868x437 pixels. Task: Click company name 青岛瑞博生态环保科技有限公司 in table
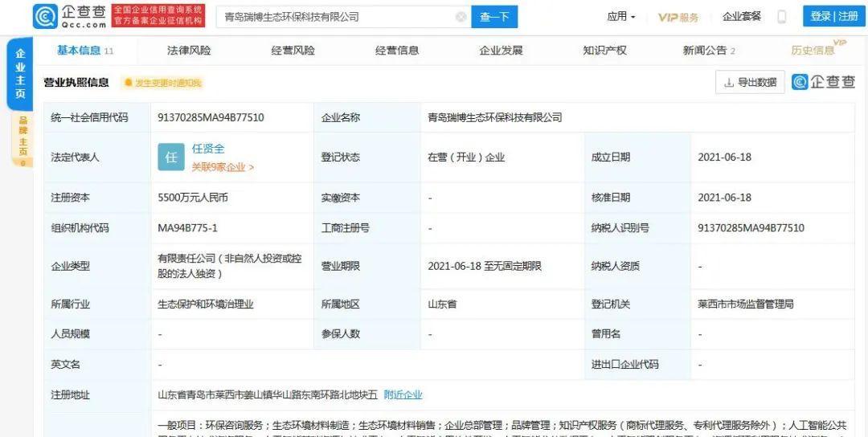click(495, 117)
